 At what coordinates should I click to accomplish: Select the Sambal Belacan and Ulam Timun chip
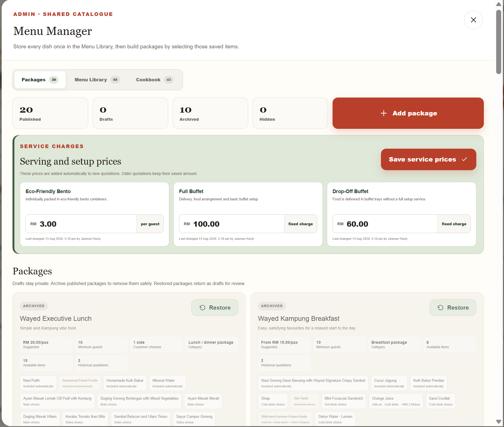(141, 419)
